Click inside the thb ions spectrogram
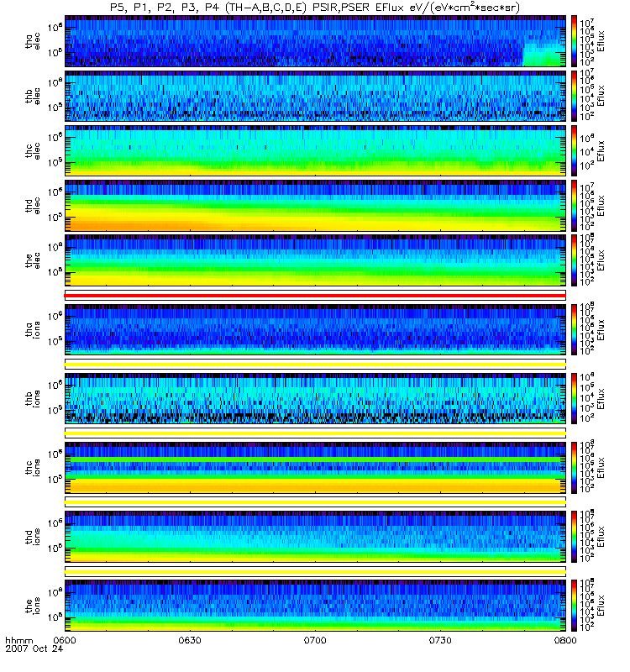630x672 pixels. (316, 398)
